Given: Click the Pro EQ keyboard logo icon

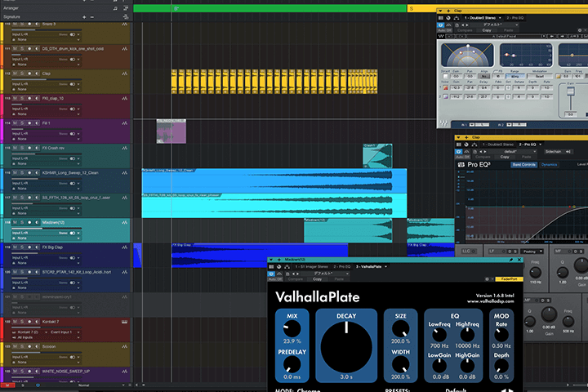Looking at the screenshot, I should (x=461, y=165).
